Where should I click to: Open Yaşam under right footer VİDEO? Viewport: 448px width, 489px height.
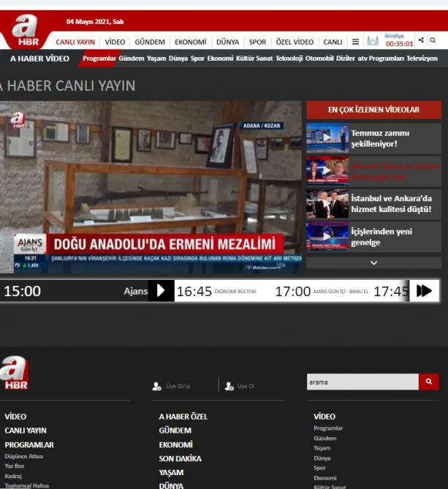(322, 448)
